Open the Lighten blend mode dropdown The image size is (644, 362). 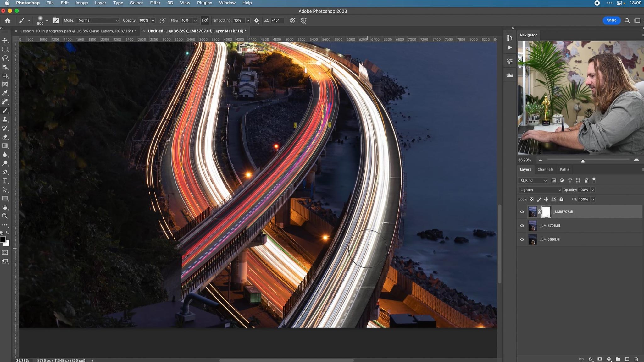click(x=539, y=190)
